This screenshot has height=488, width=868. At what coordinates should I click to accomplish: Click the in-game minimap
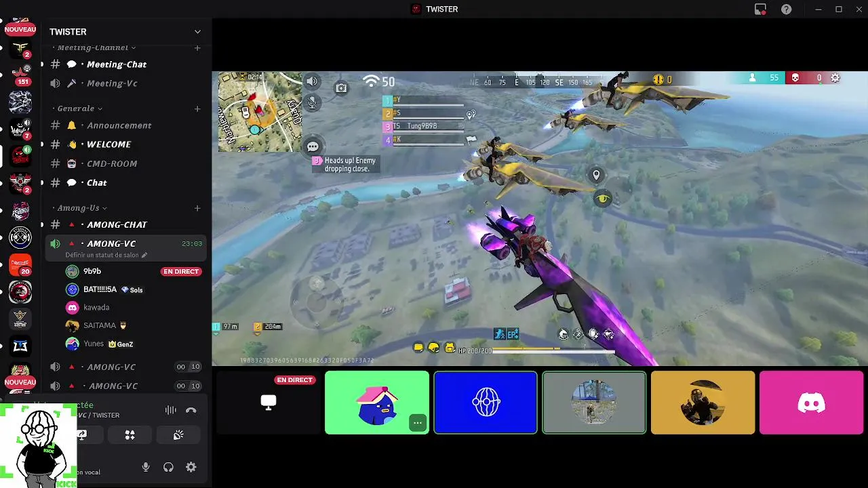[x=260, y=112]
